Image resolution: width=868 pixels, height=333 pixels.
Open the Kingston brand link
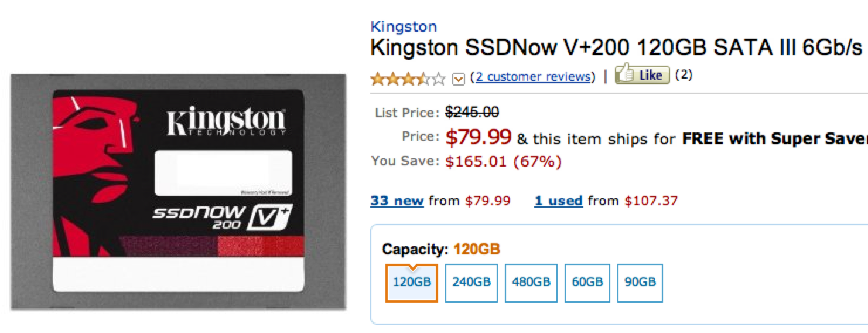point(404,26)
